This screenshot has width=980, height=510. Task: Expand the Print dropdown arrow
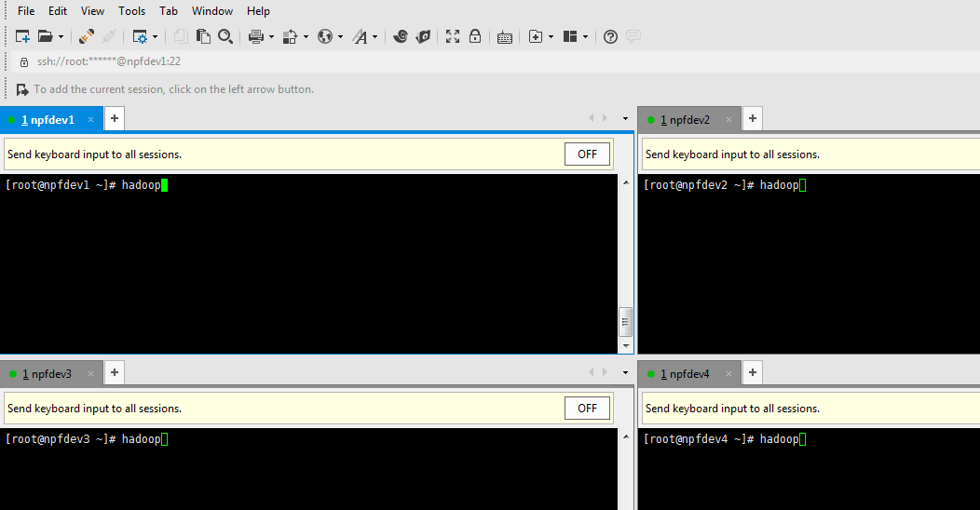click(x=271, y=37)
